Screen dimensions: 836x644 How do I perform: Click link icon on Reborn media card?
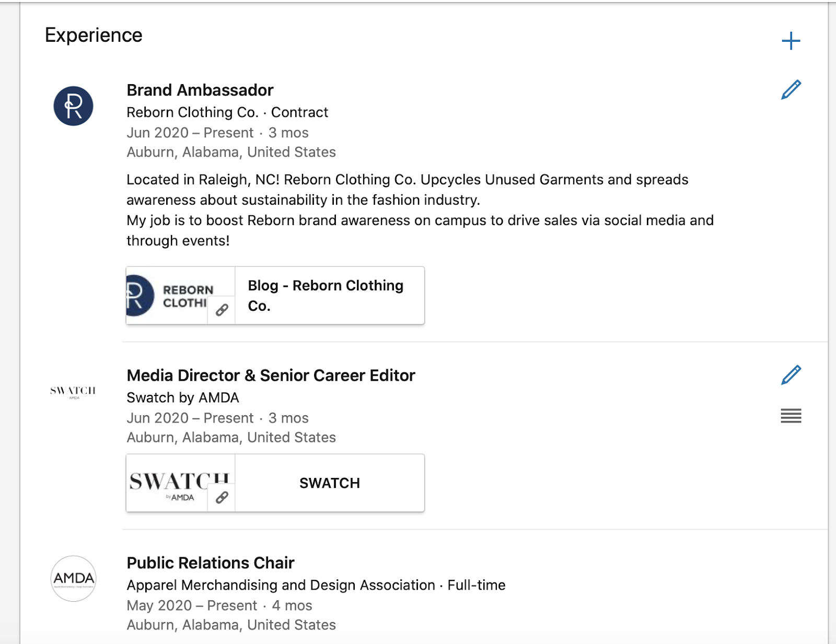[x=222, y=310]
